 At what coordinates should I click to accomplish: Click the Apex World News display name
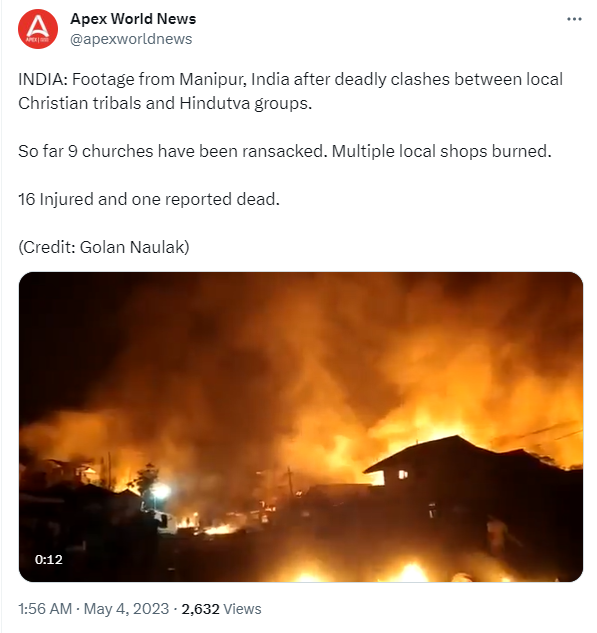tap(133, 19)
